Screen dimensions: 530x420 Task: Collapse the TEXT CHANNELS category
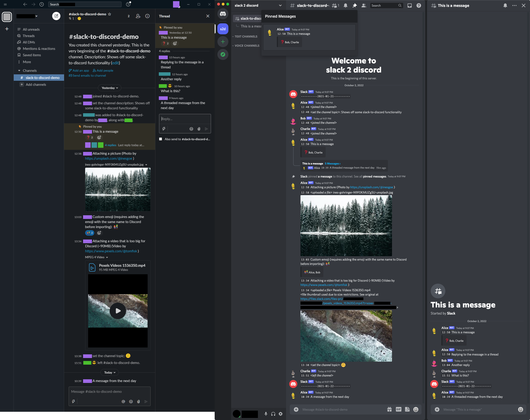coord(246,36)
